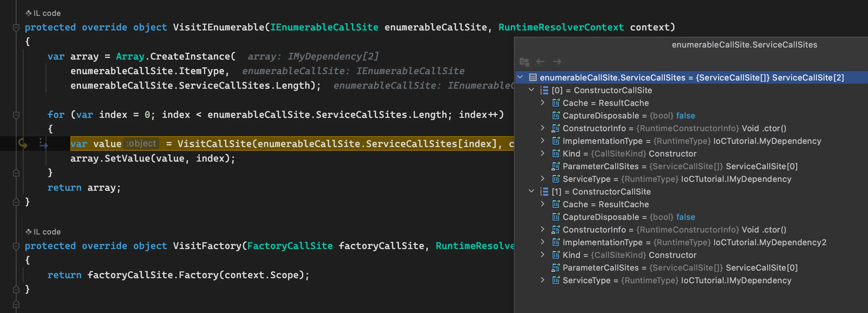Click the set-as-root folder icon in the popup
The width and height of the screenshot is (868, 313).
(x=524, y=62)
